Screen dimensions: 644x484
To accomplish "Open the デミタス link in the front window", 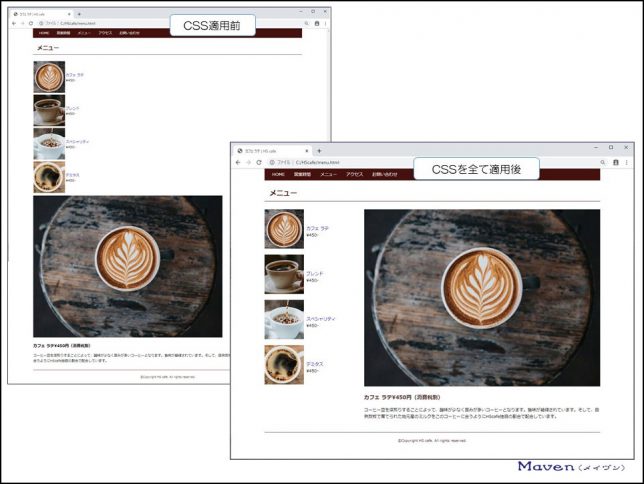I will click(315, 364).
